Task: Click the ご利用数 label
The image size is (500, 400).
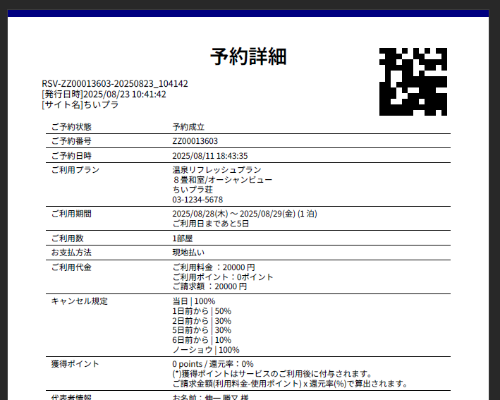Action: click(x=67, y=238)
